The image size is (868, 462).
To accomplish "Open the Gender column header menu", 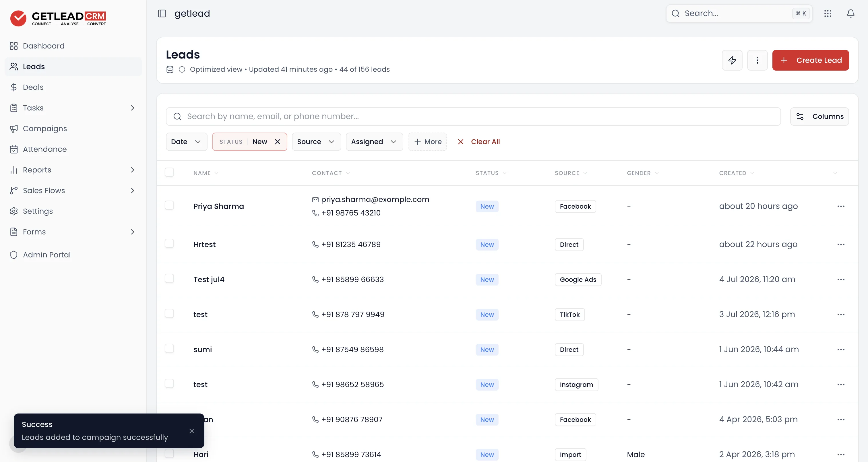I will click(643, 173).
